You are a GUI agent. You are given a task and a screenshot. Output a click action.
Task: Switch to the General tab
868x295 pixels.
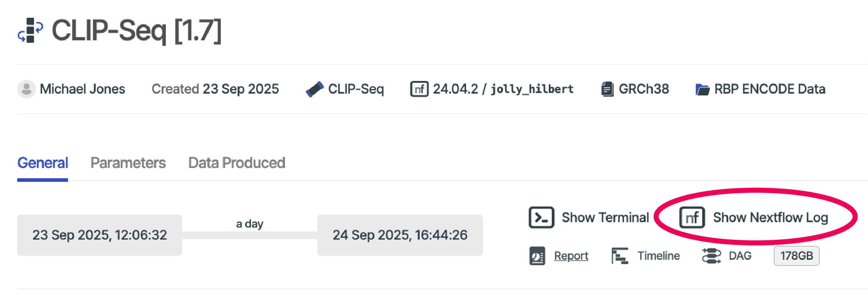pyautogui.click(x=43, y=163)
